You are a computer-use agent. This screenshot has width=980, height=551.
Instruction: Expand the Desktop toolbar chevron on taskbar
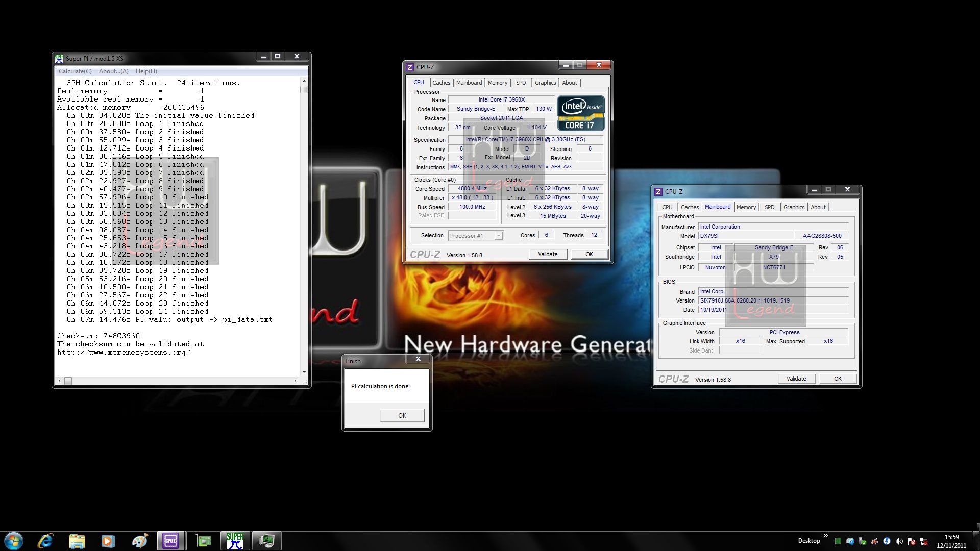[826, 536]
